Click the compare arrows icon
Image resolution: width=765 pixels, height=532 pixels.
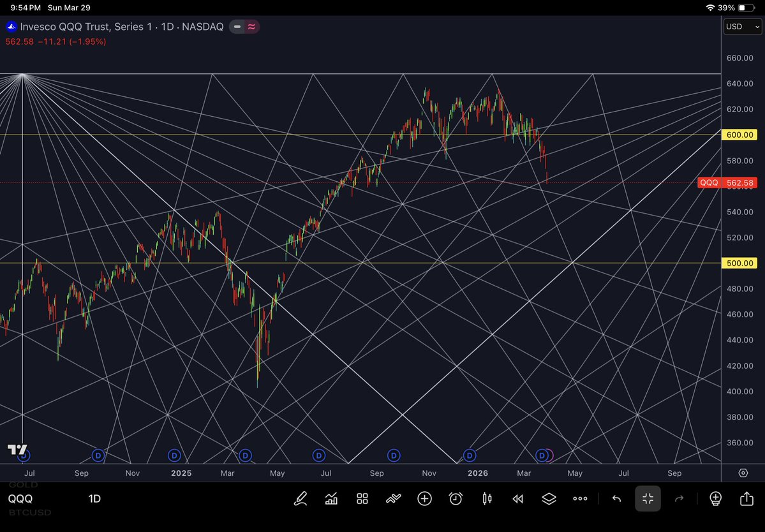click(x=393, y=499)
